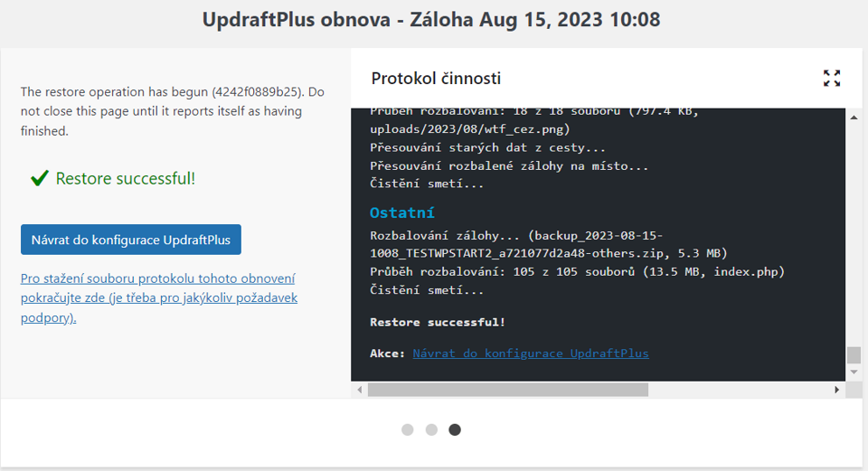The height and width of the screenshot is (471, 868).
Task: Click the horizontal scrollbar left arrow
Action: click(x=360, y=390)
